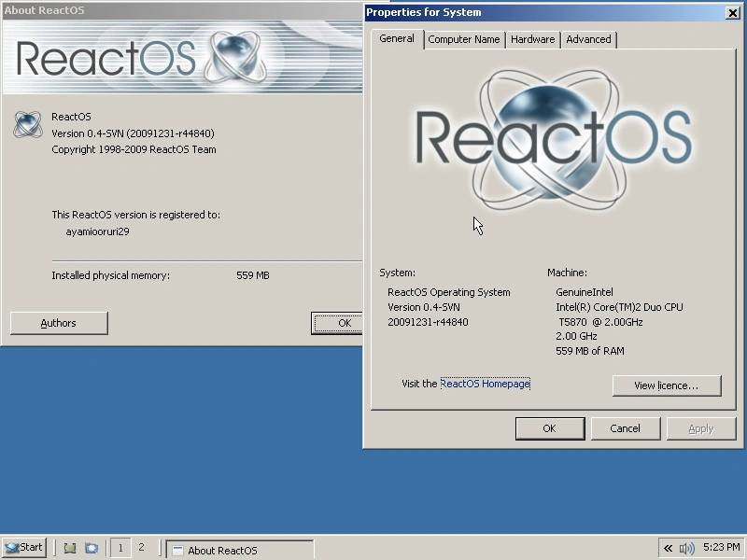The width and height of the screenshot is (747, 560).
Task: Click 'Intel(R) Core(TM)2 Duo CPU' text
Action: click(619, 307)
